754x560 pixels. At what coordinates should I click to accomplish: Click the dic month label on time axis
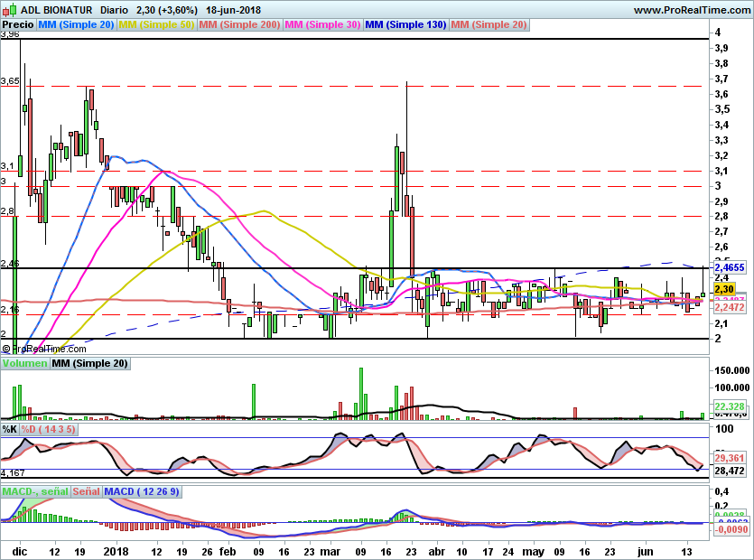(x=20, y=552)
